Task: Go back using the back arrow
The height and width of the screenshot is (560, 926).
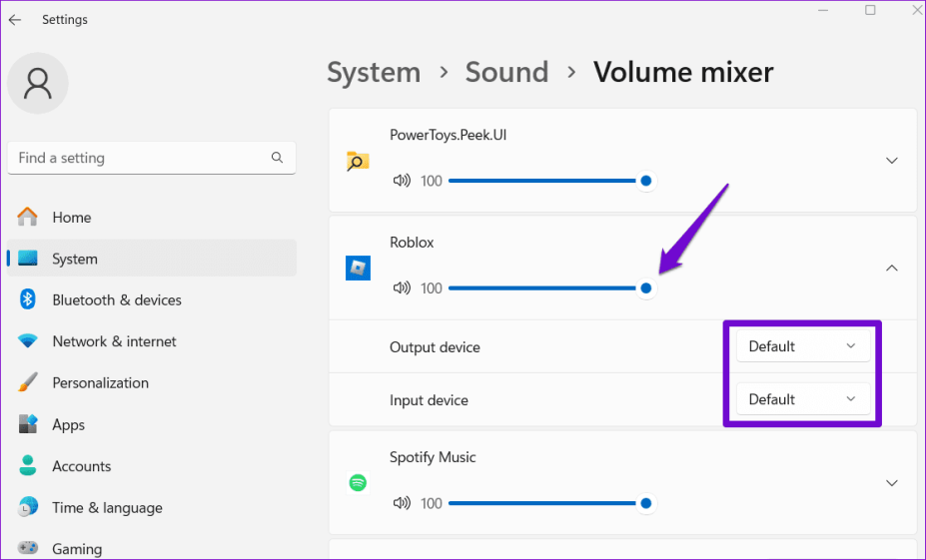Action: (15, 20)
